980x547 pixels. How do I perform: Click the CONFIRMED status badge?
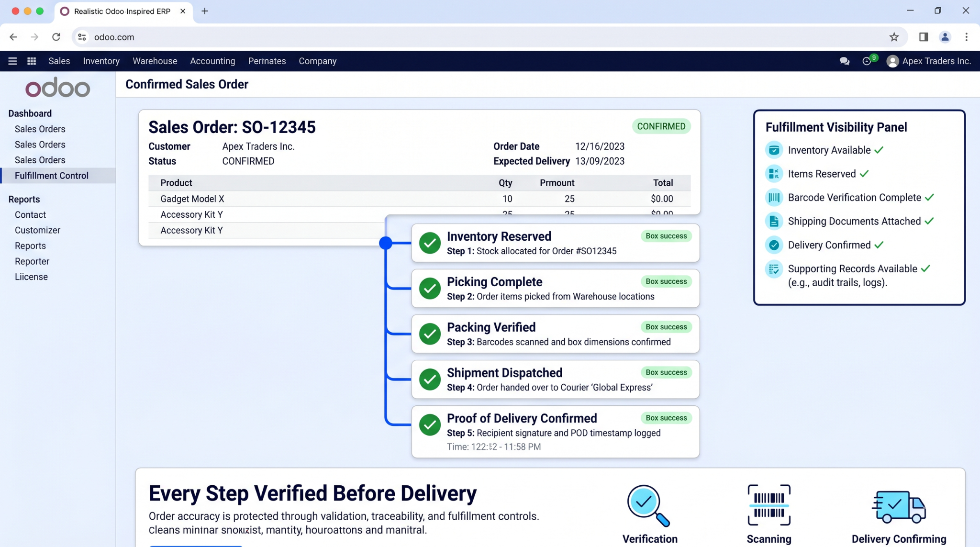coord(661,126)
